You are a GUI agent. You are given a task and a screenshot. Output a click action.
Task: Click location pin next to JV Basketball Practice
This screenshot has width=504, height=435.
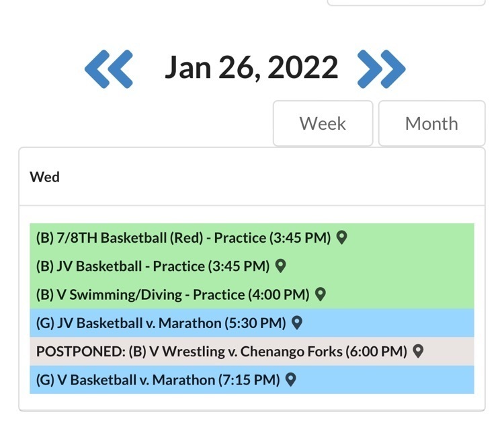281,266
